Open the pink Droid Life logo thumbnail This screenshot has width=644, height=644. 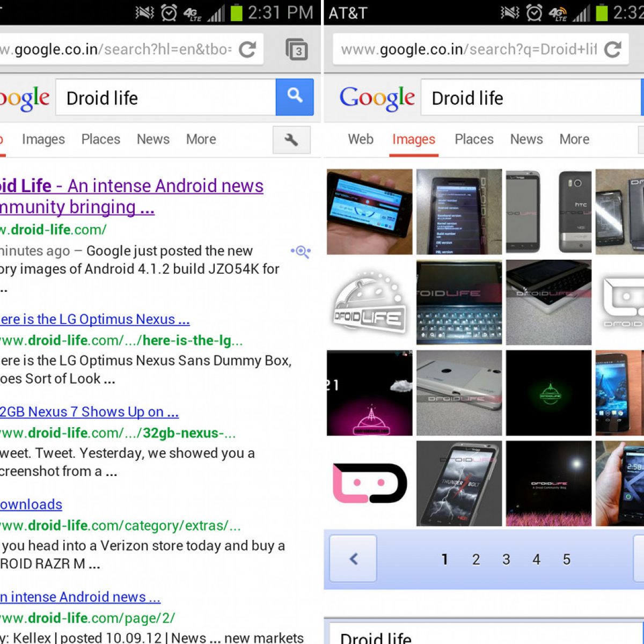[370, 484]
